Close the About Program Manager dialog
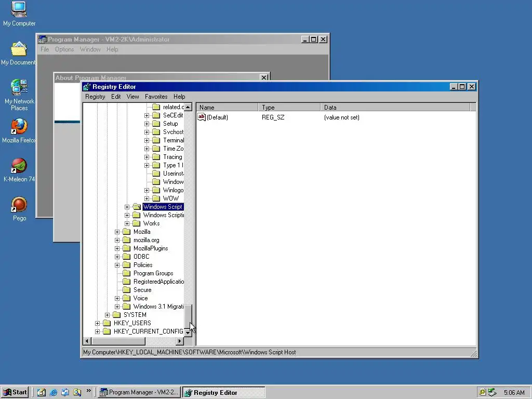 [x=264, y=78]
